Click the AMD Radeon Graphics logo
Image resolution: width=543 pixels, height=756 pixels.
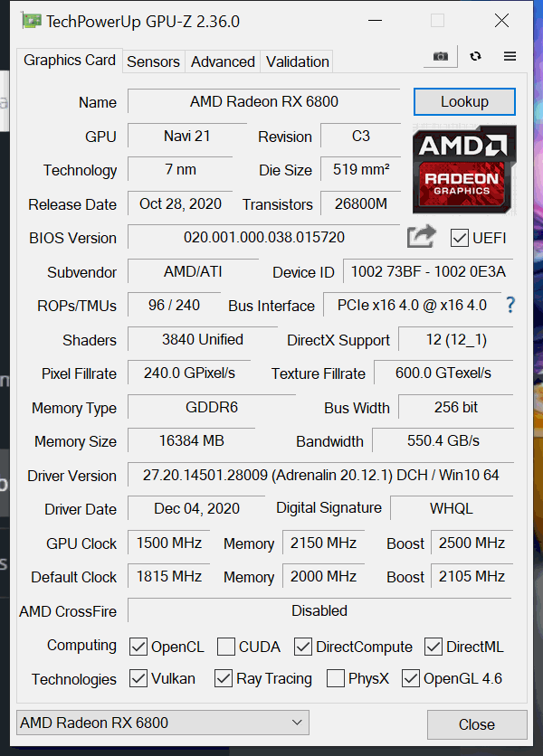click(464, 169)
